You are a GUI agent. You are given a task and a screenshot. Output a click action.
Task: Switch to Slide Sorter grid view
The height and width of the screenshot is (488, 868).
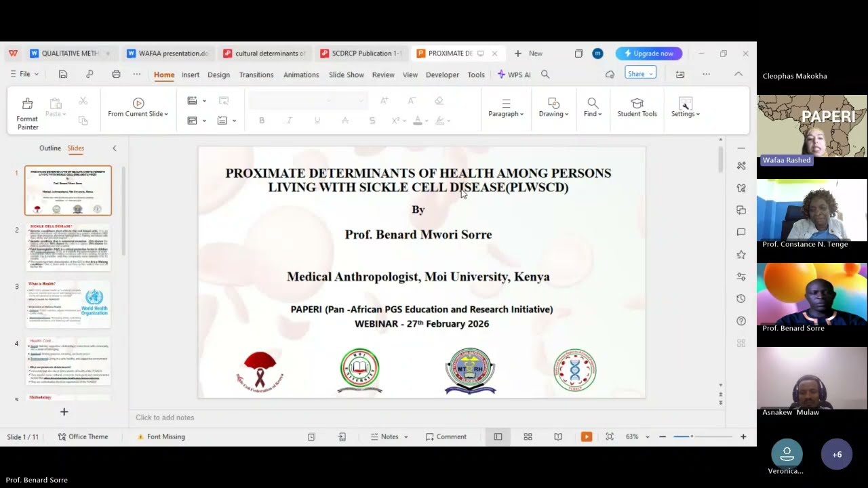(x=528, y=437)
